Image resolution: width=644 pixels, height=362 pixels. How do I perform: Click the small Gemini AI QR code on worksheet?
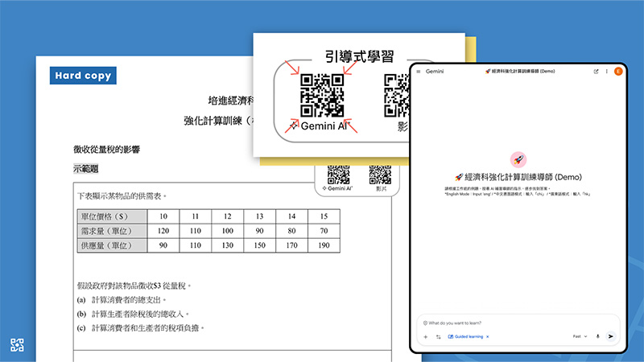tap(338, 175)
